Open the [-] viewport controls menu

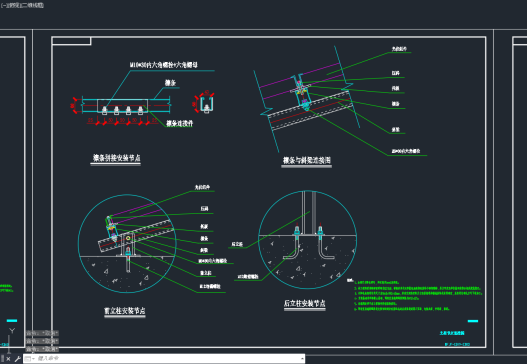3,5
